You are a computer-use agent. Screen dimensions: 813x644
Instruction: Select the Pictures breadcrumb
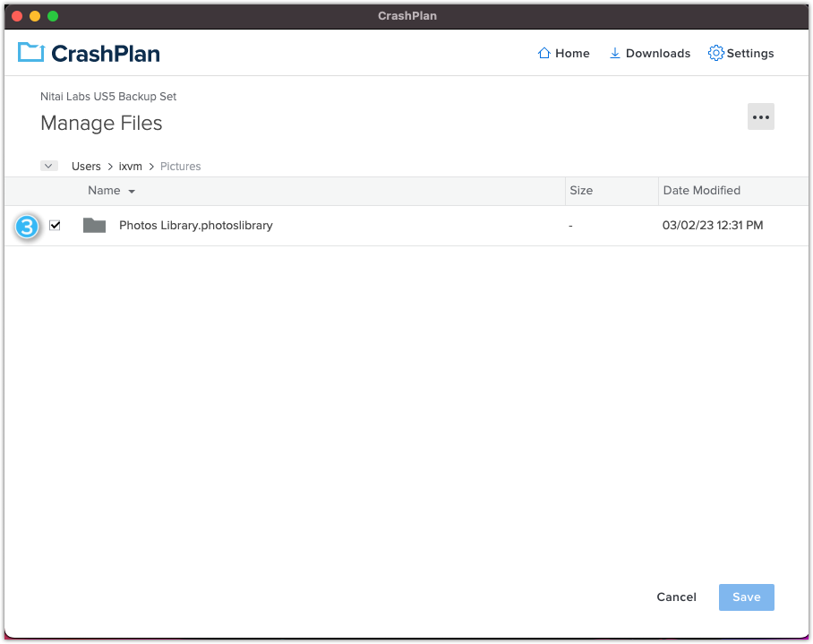tap(181, 167)
